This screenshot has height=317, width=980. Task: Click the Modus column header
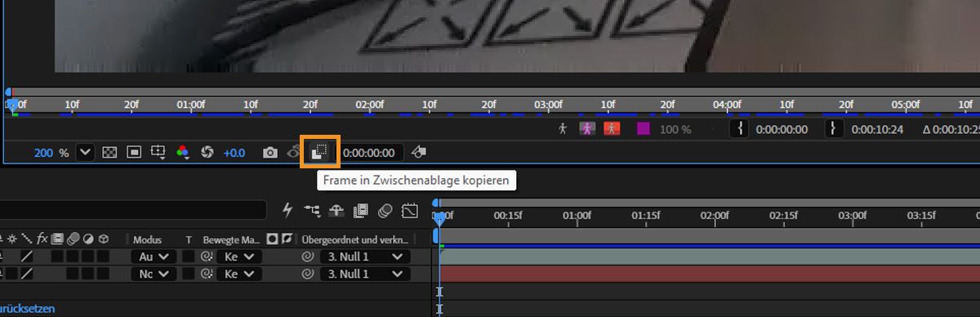[x=148, y=239]
